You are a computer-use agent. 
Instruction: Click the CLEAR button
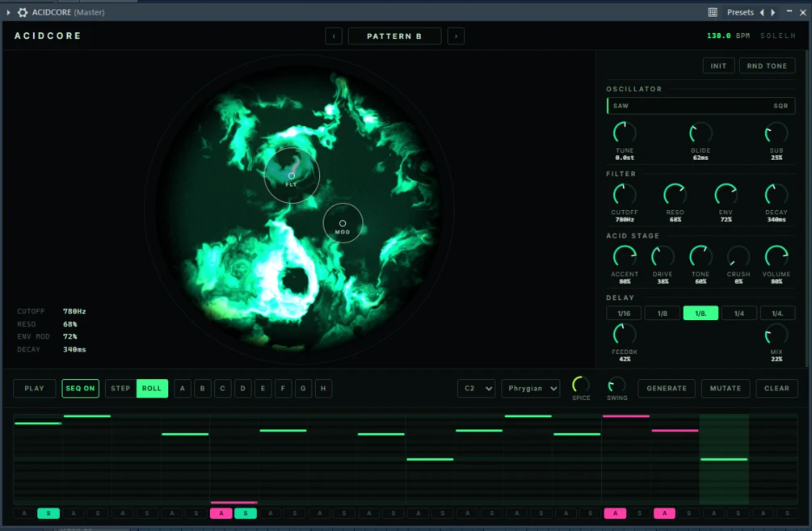coord(776,389)
